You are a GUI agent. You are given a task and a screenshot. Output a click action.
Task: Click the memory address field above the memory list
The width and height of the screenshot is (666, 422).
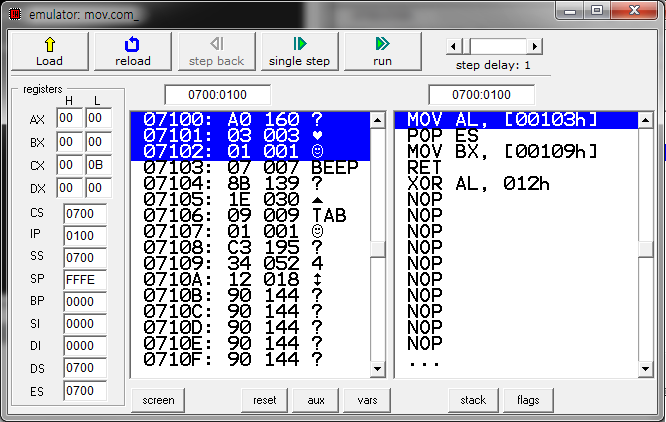pyautogui.click(x=218, y=95)
